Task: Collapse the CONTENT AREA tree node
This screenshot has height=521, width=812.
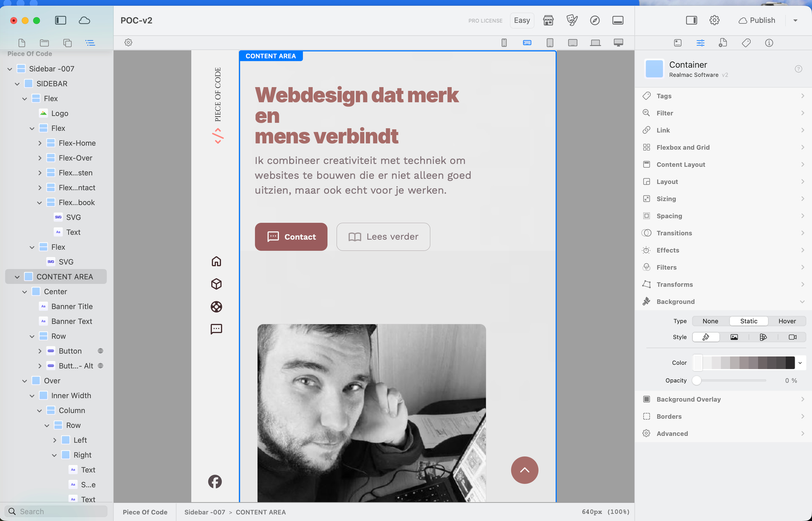Action: [17, 277]
